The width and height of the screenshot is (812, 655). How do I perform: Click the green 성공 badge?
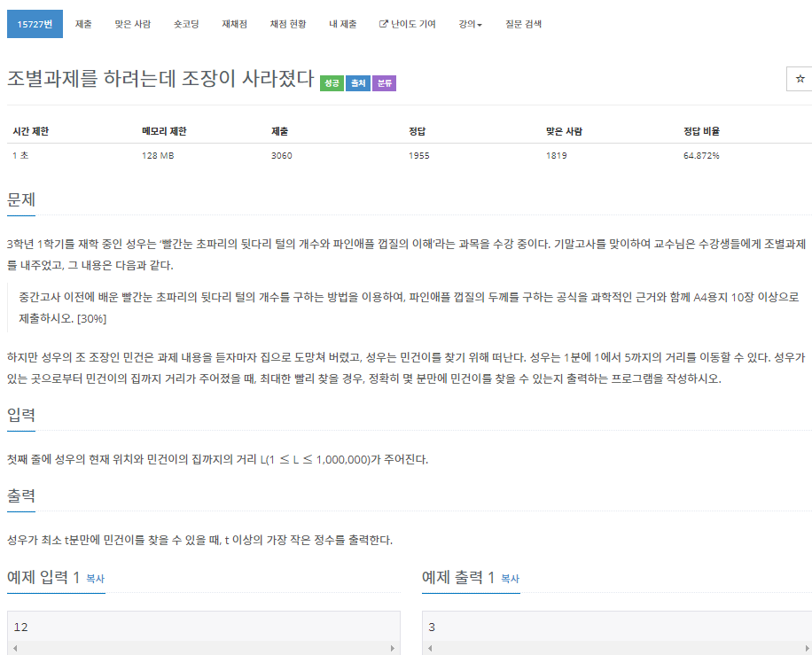pos(332,82)
